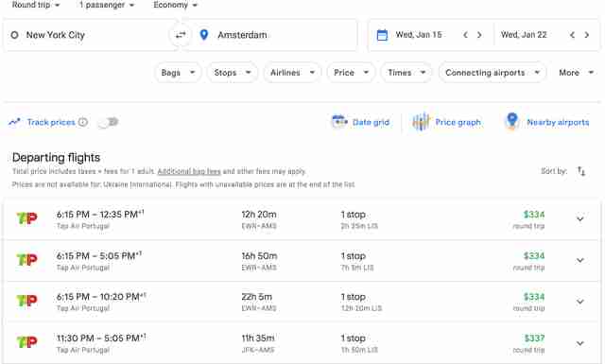This screenshot has width=605, height=364.
Task: Click the Track prices info icon
Action: pos(83,122)
